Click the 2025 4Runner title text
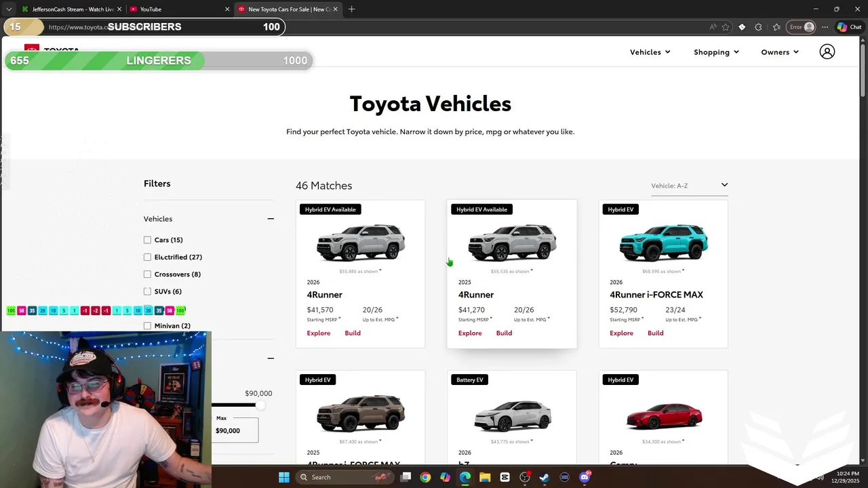This screenshot has height=488, width=868. (x=476, y=295)
